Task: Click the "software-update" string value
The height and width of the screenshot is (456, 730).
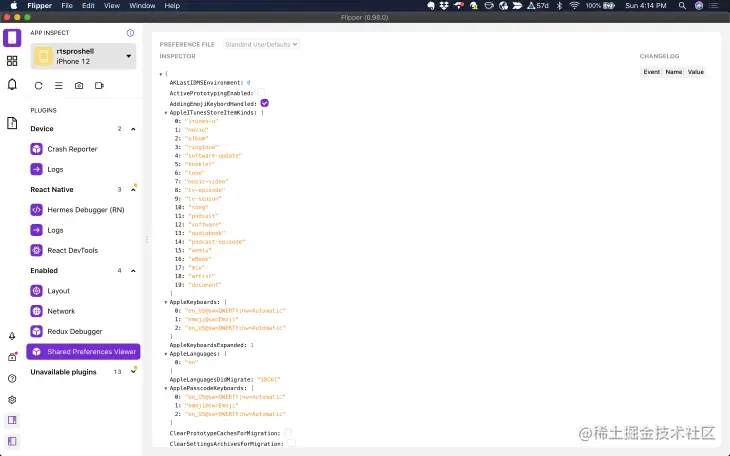Action: tap(213, 156)
